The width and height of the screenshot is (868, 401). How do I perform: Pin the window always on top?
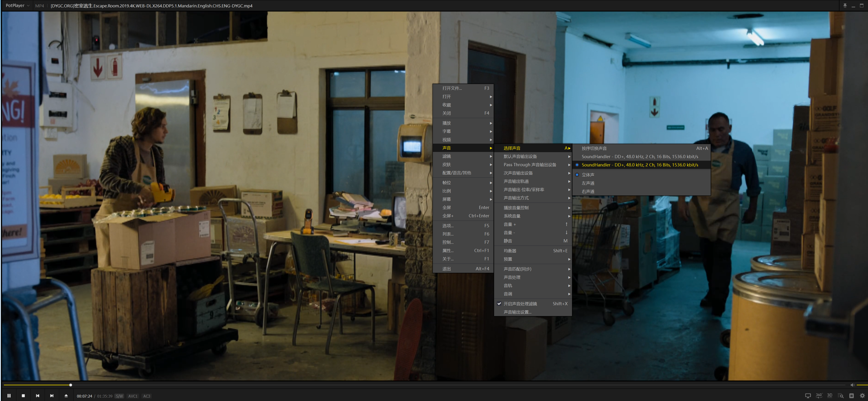coord(845,6)
